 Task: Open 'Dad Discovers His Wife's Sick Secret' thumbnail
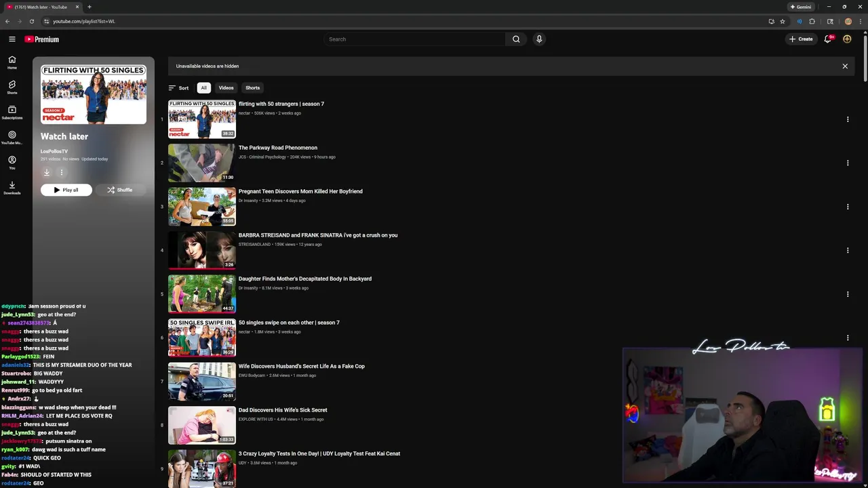202,425
